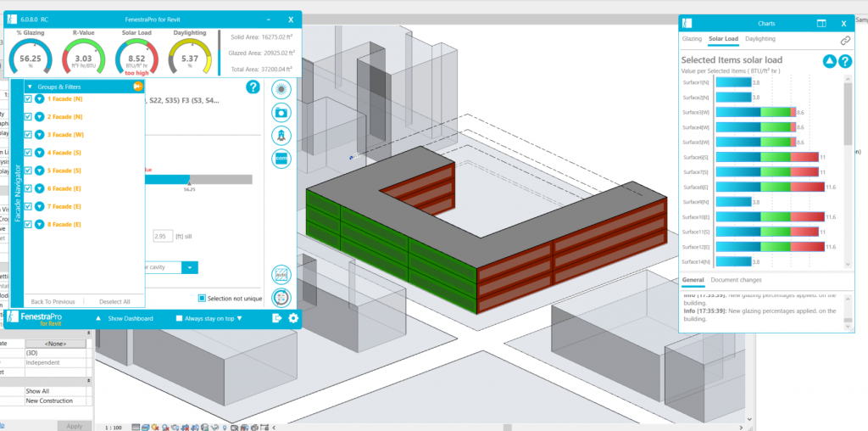Click the Apply button in Properties
Screen dimensions: 868x431
(x=75, y=426)
